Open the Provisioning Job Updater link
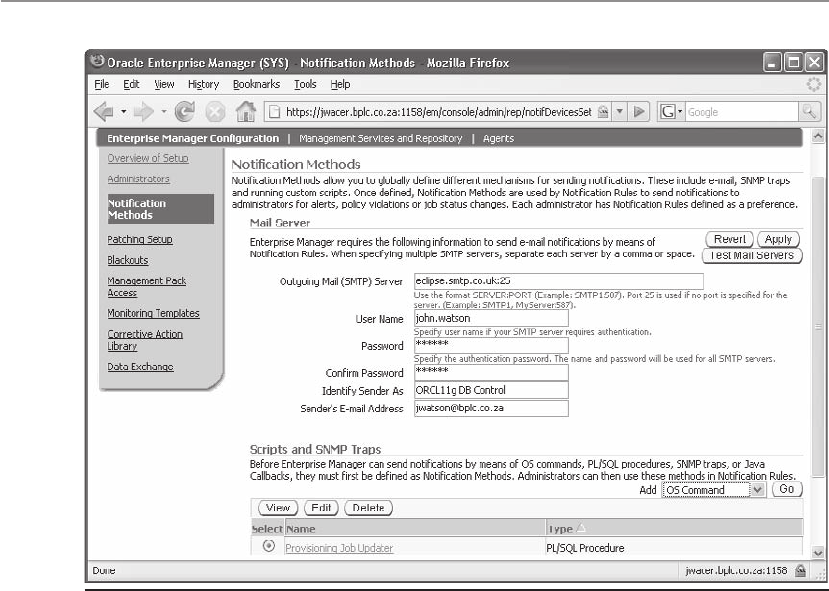The width and height of the screenshot is (829, 591). point(339,548)
